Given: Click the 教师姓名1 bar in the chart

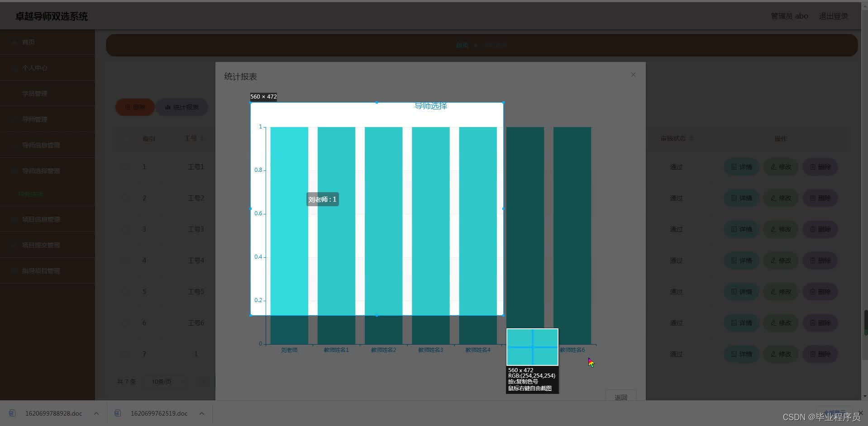Looking at the screenshot, I should [x=336, y=235].
